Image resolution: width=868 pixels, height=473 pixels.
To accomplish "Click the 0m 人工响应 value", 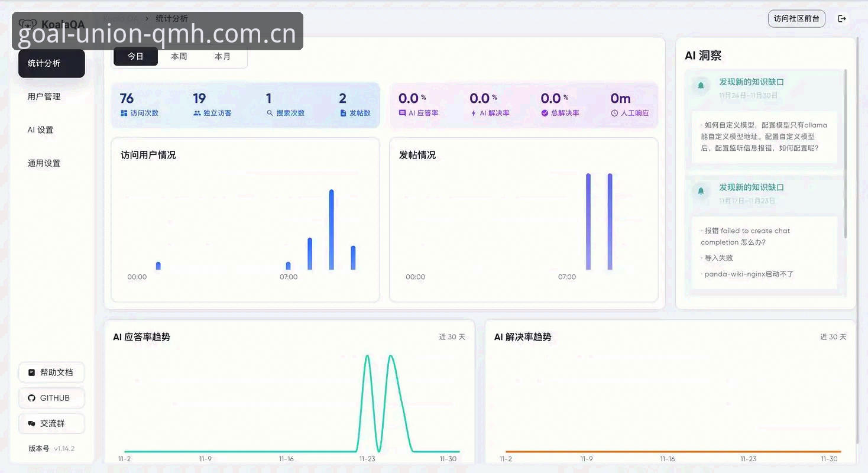I will pos(620,98).
